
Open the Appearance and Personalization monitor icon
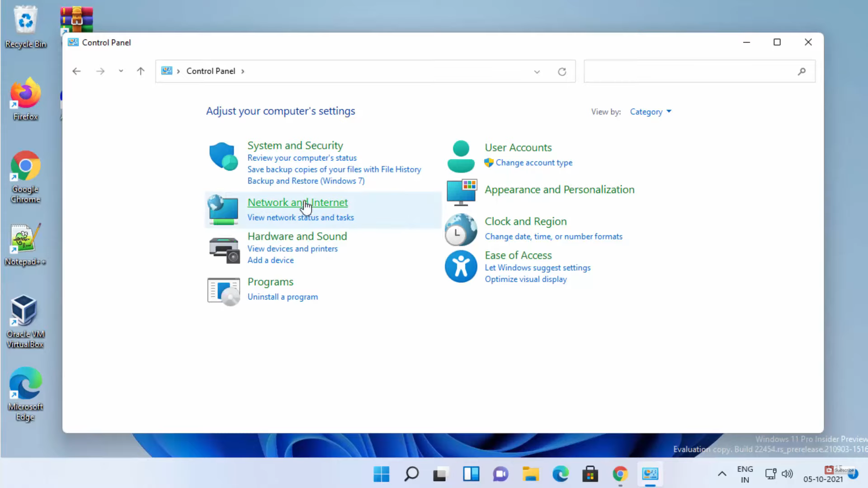[x=461, y=192]
